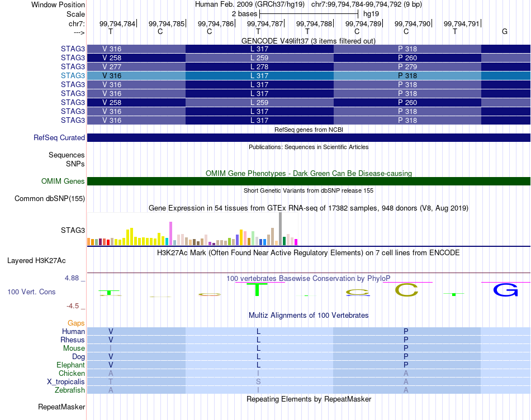Viewport: 531px width, 420px height.
Task: Select the Mouse alignment row label
Action: (74, 349)
